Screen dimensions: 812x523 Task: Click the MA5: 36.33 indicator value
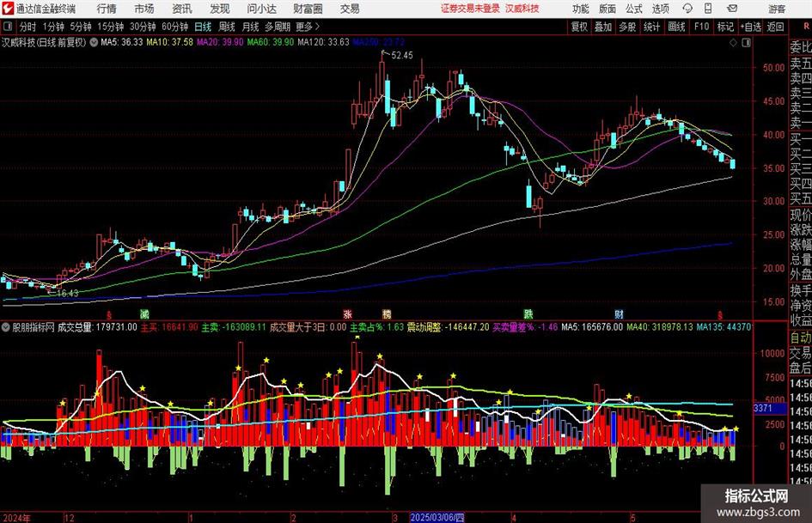point(122,42)
